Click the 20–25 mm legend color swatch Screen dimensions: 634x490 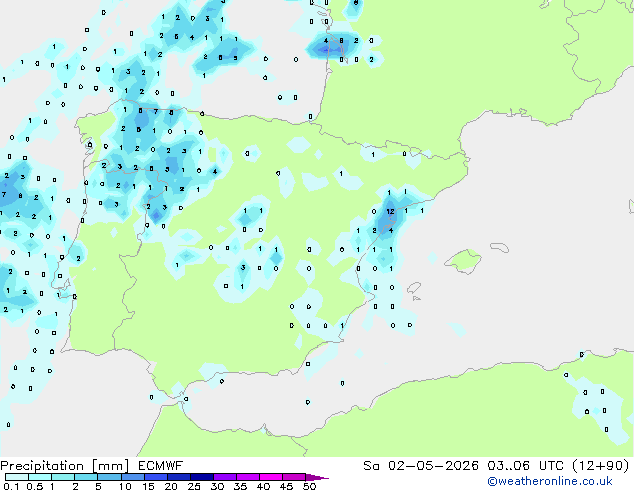point(178,477)
